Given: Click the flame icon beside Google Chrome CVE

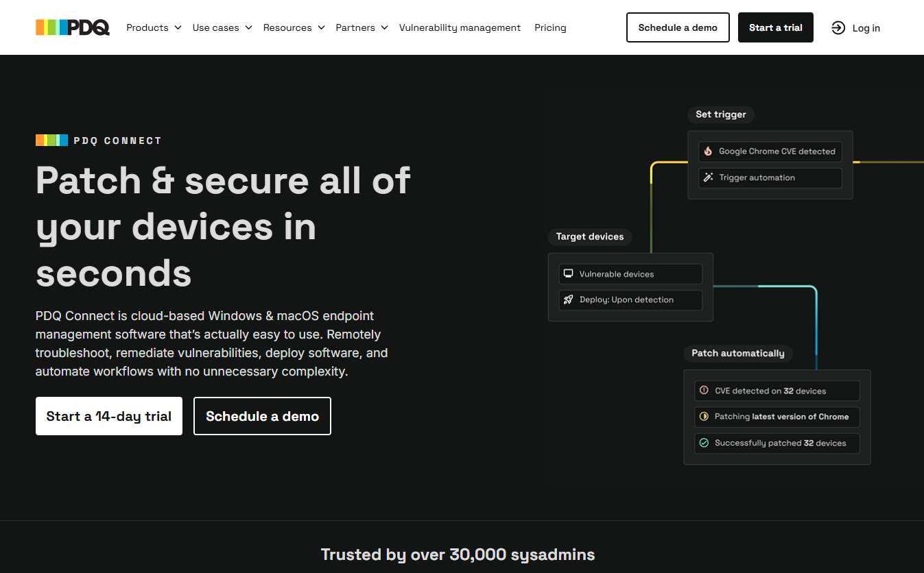Looking at the screenshot, I should coord(708,151).
